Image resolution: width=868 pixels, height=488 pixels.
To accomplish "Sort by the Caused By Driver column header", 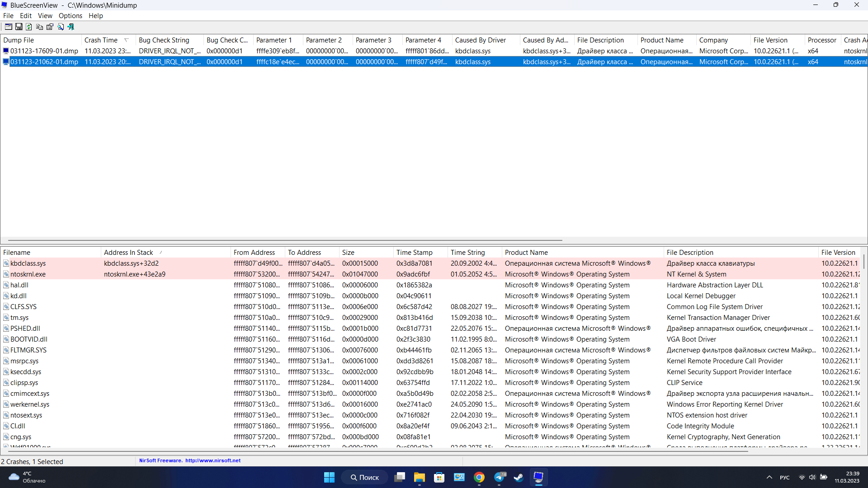I will point(486,40).
